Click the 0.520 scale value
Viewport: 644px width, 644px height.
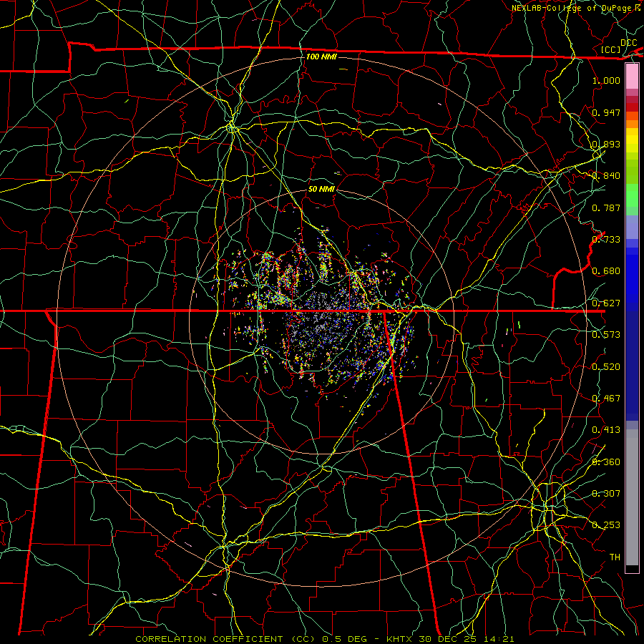tap(606, 367)
